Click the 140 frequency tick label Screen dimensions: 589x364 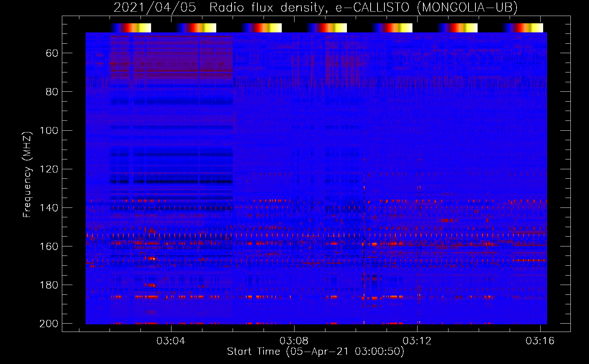(49, 208)
